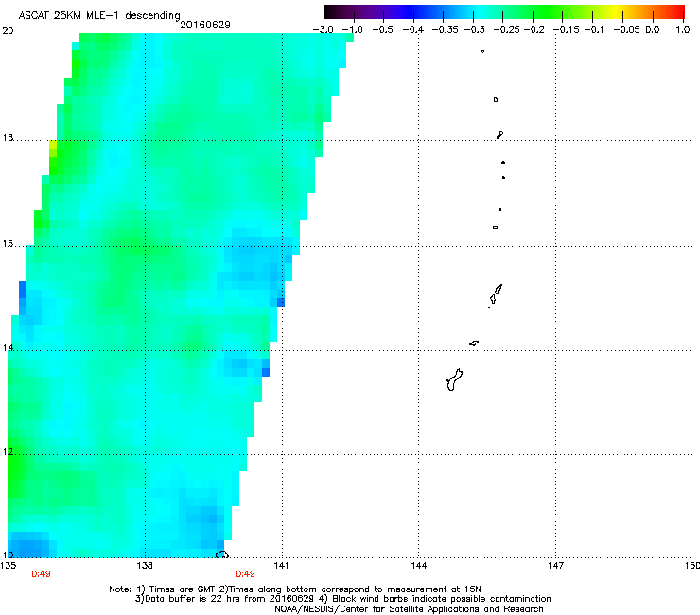Select the -0.05 colorbar value
This screenshot has height=615, width=700.
point(627,30)
